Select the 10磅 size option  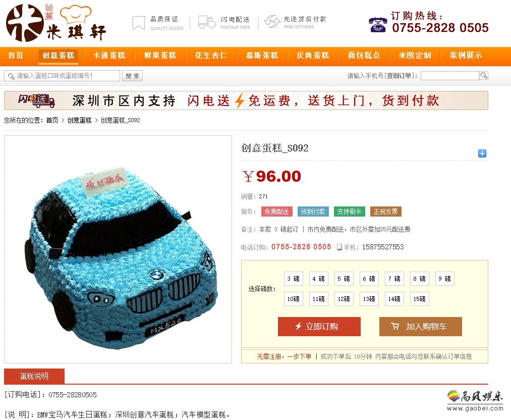click(293, 299)
